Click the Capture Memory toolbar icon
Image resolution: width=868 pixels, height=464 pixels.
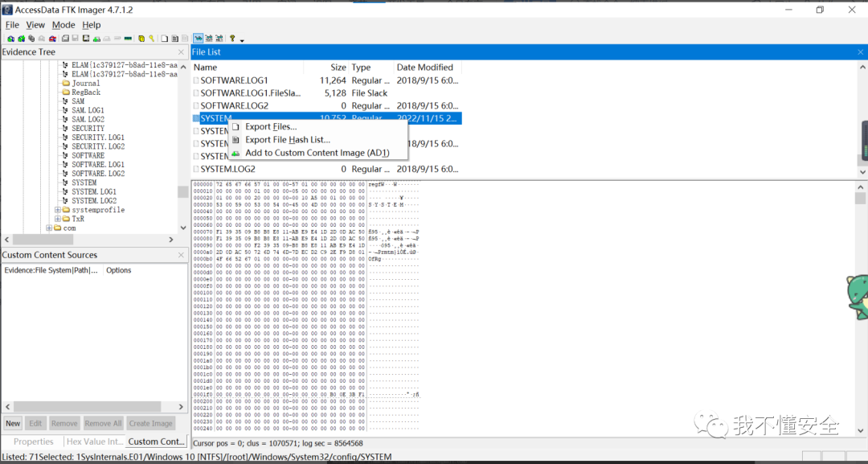click(x=128, y=39)
